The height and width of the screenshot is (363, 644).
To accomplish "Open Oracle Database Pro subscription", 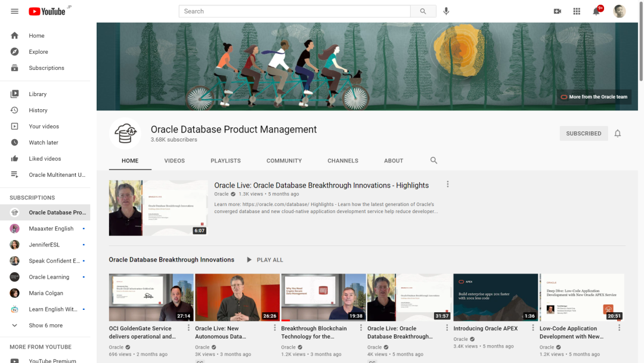I will [45, 213].
